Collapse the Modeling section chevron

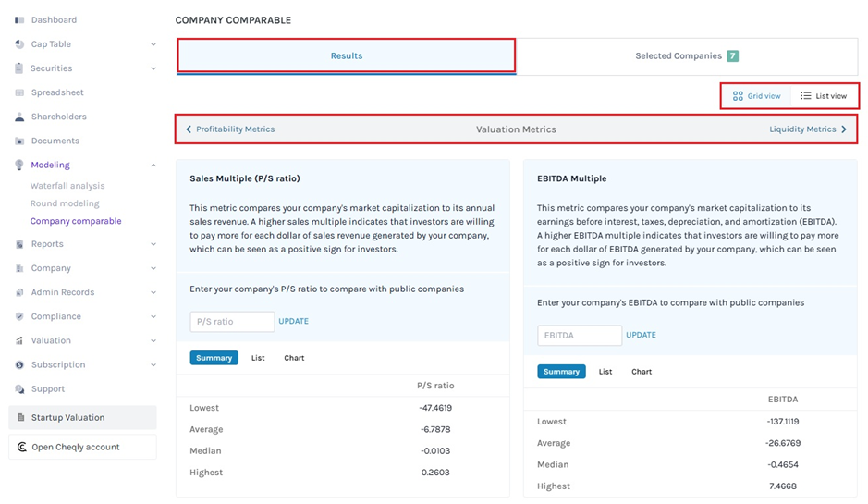(x=153, y=166)
